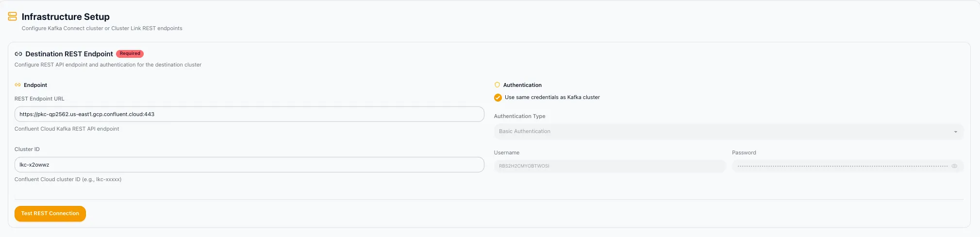Click the Infrastructure Setup heading
This screenshot has height=237, width=980.
66,17
